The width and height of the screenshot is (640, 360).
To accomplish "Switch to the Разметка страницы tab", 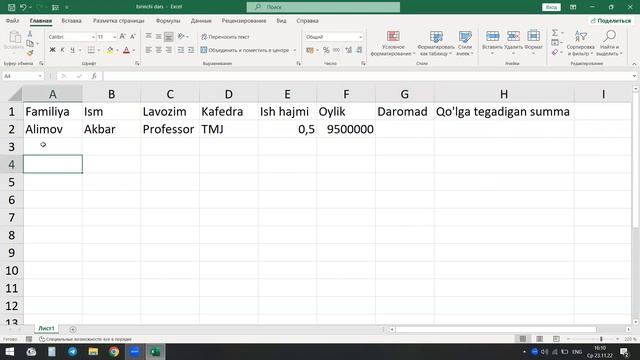I will point(118,20).
